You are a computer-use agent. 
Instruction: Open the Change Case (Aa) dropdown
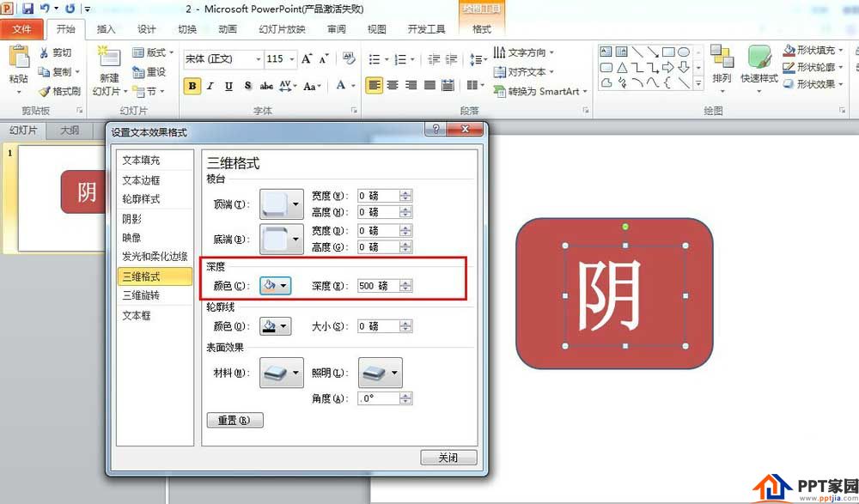point(312,86)
